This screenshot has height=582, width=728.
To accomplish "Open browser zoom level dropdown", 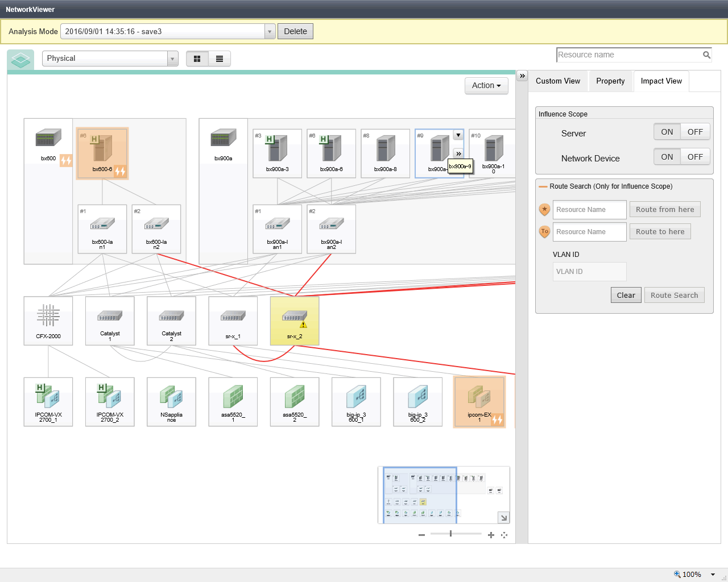I will tap(713, 575).
